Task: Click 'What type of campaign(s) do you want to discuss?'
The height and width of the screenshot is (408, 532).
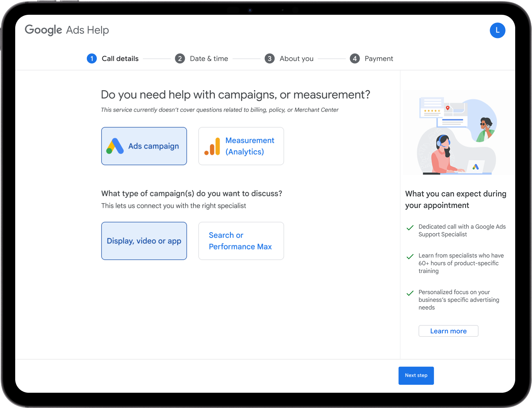Action: (x=192, y=193)
